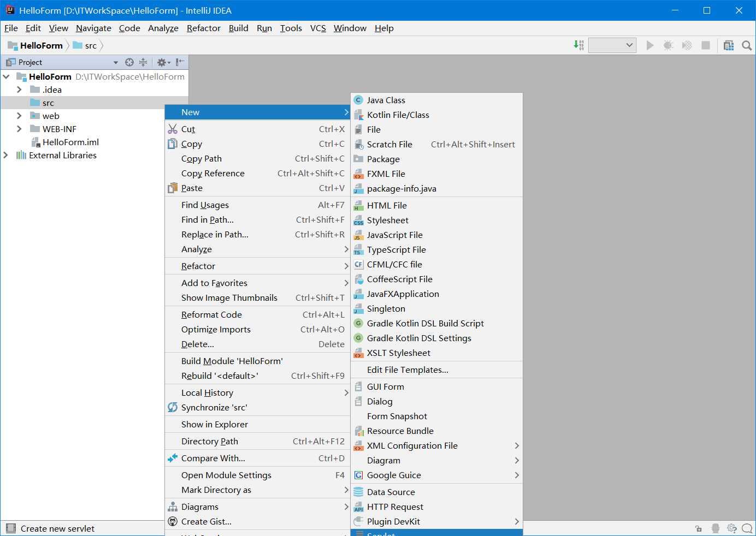Click Collapse All icon in Project panel
Screen dimensions: 756x536
143,62
